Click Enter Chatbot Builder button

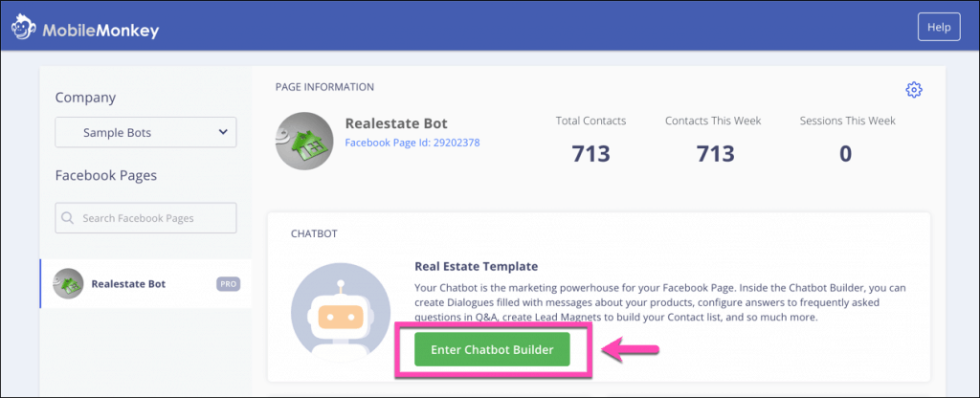[492, 350]
